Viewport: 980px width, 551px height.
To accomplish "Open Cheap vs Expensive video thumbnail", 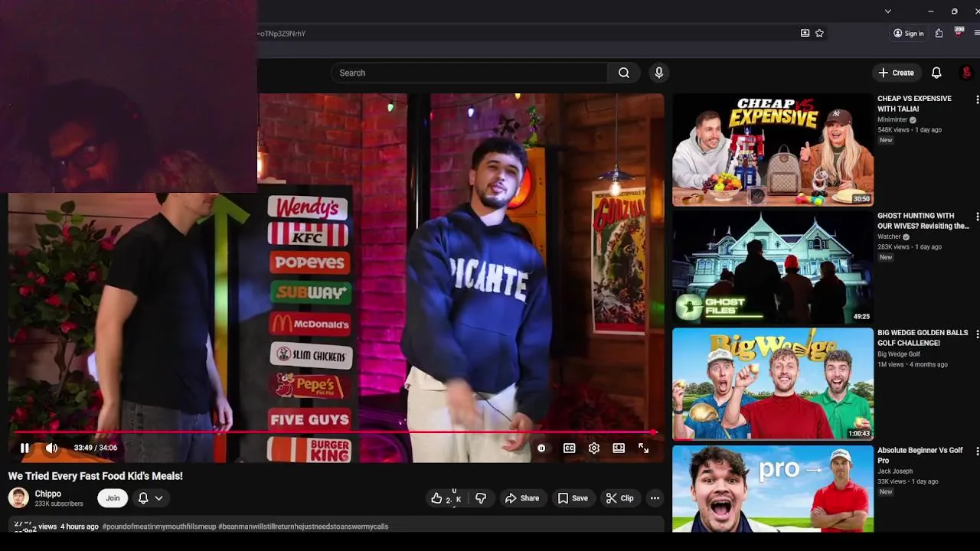I will 773,150.
